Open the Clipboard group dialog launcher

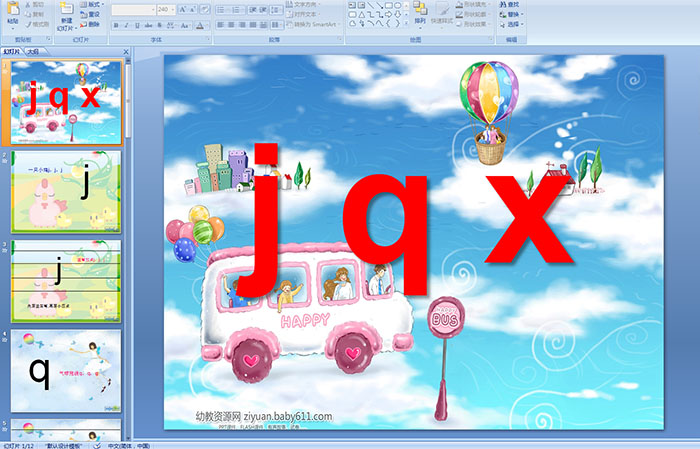(49, 39)
